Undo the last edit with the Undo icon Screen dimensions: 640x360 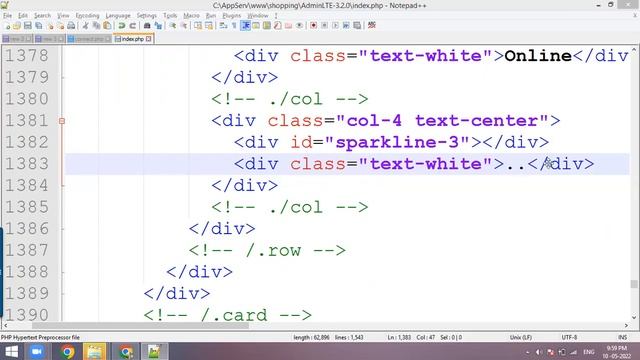(122, 26)
